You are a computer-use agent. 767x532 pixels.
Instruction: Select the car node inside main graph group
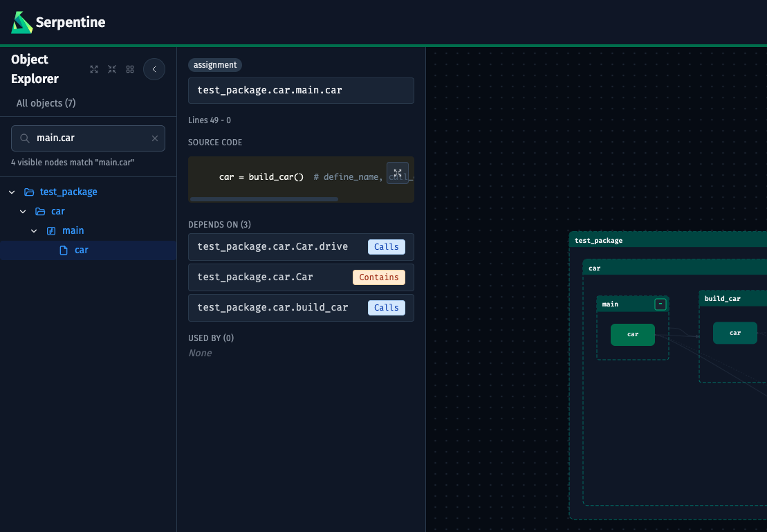point(633,335)
